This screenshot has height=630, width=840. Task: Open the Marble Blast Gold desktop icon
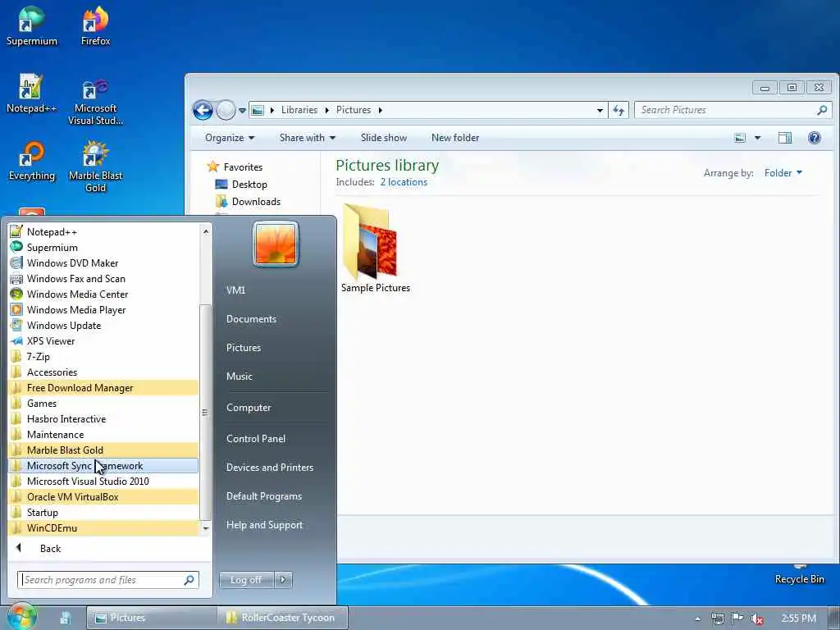(x=95, y=166)
